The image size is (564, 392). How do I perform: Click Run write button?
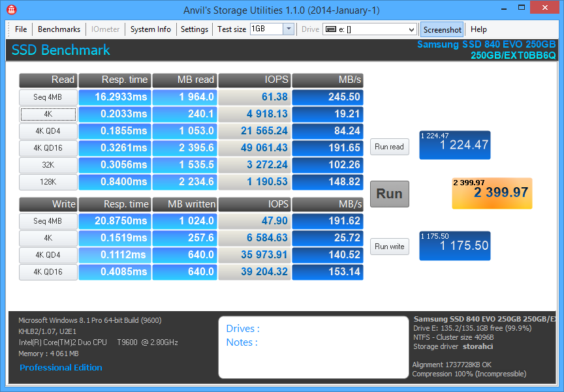390,247
